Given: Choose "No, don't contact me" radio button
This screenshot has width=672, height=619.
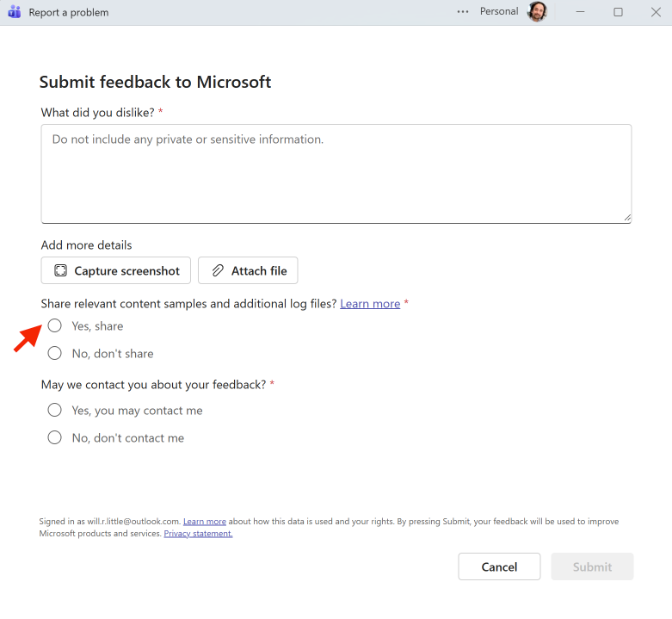Looking at the screenshot, I should point(55,438).
